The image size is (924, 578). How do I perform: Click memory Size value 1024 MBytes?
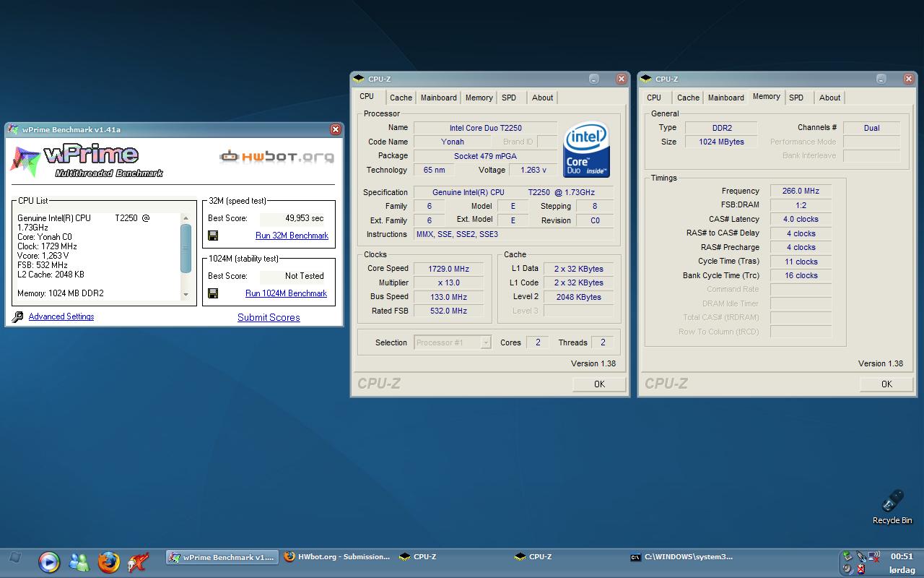(x=721, y=142)
